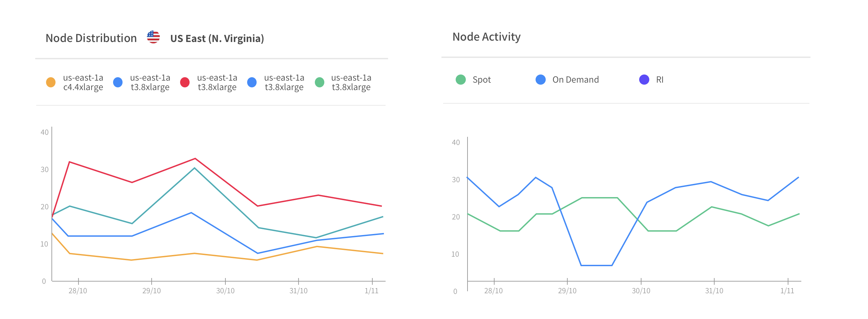Click the US flag icon

(x=153, y=37)
